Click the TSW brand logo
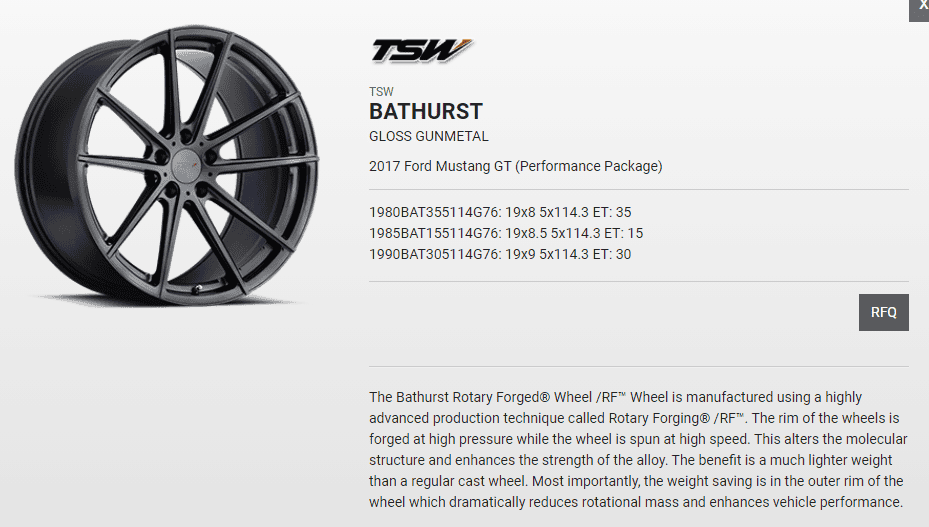This screenshot has width=929, height=527. point(422,51)
